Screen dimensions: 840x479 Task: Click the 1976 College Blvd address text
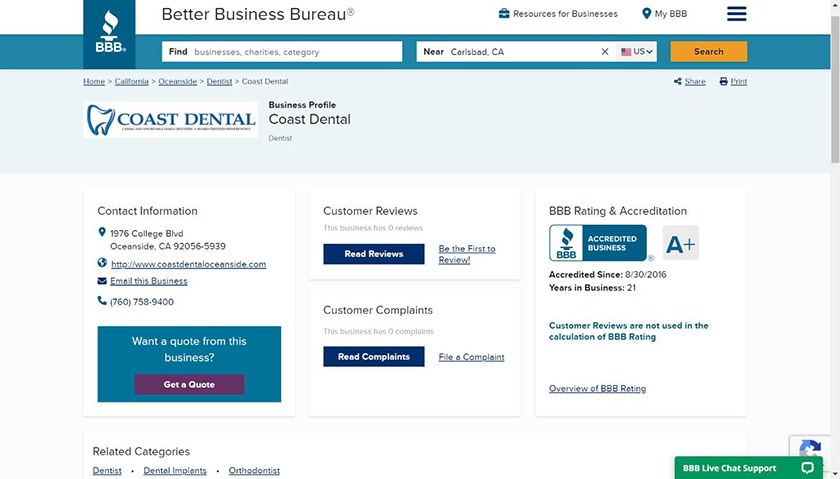168,240
